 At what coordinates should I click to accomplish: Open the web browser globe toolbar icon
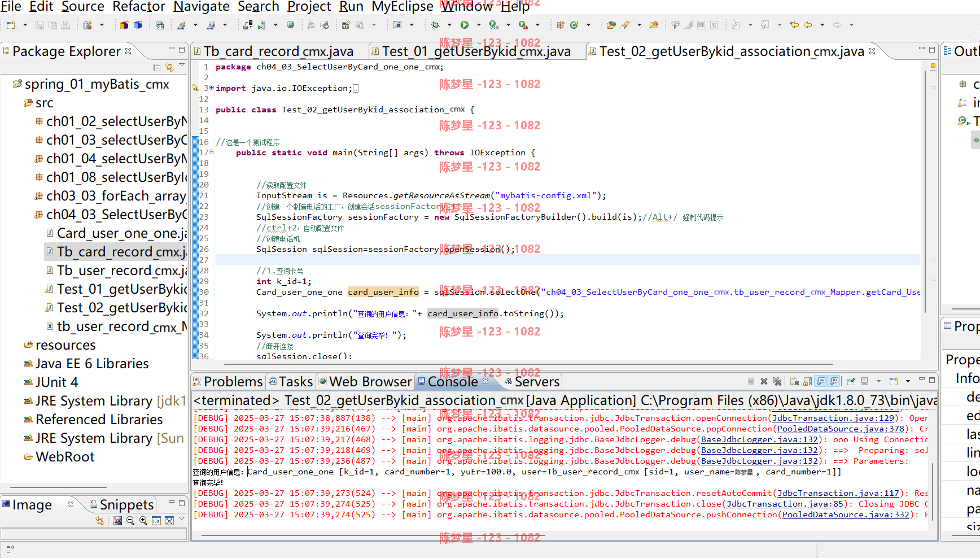point(290,25)
